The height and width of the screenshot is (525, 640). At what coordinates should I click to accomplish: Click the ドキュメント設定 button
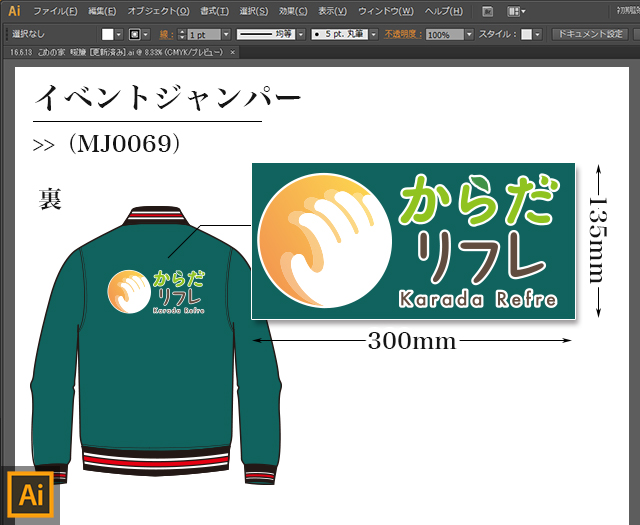pos(590,34)
